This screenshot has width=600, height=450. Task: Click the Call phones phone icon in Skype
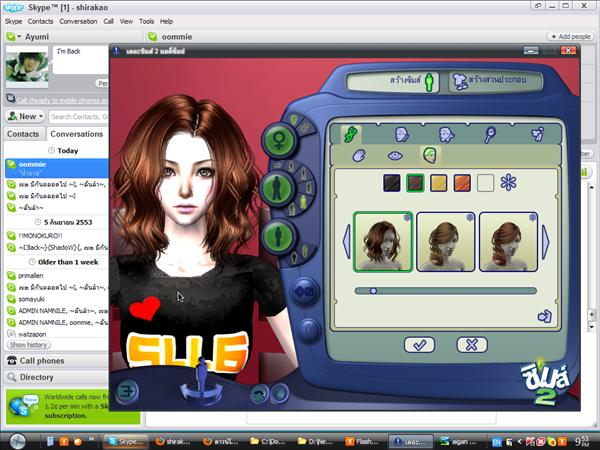tap(12, 360)
